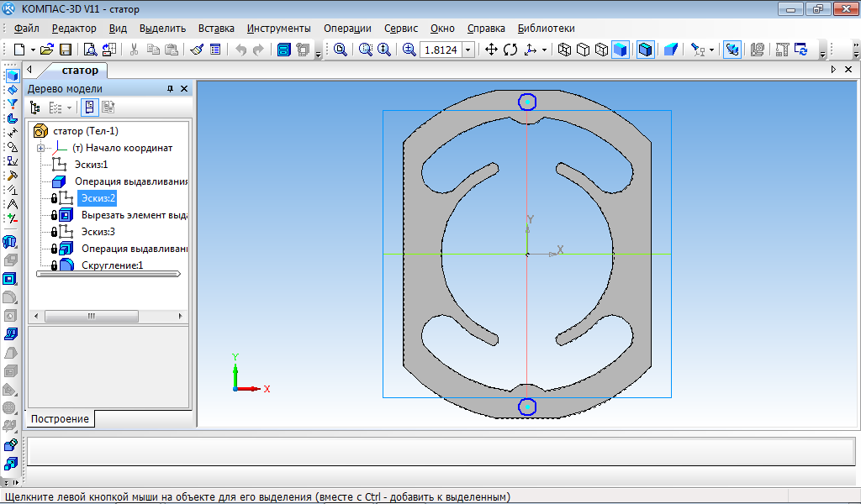This screenshot has height=504, width=861.
Task: Open the zoom scale dropdown
Action: click(x=468, y=50)
